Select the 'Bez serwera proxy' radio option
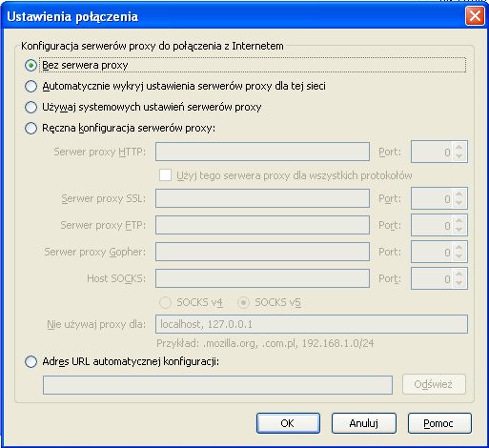The height and width of the screenshot is (448, 489). (x=31, y=66)
